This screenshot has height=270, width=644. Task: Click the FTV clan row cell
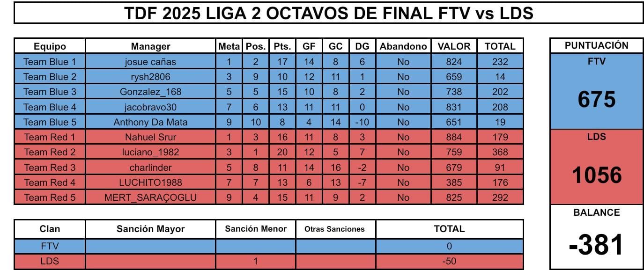coord(50,246)
